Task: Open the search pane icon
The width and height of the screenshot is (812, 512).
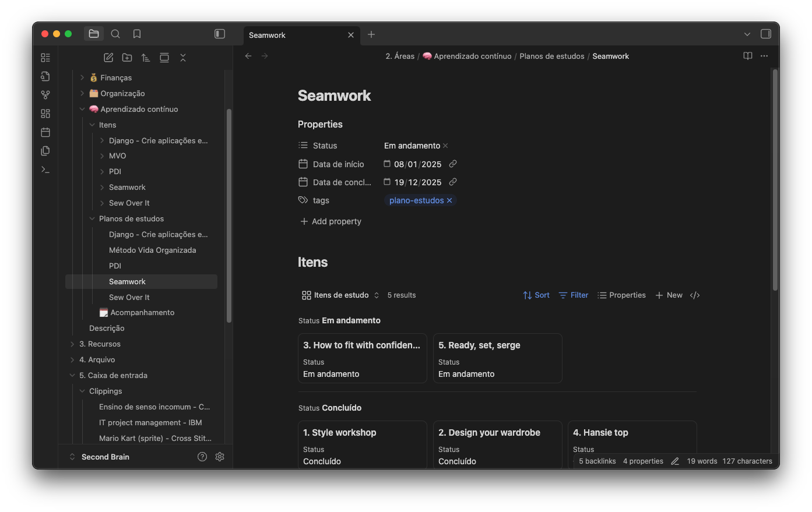Action: [115, 34]
